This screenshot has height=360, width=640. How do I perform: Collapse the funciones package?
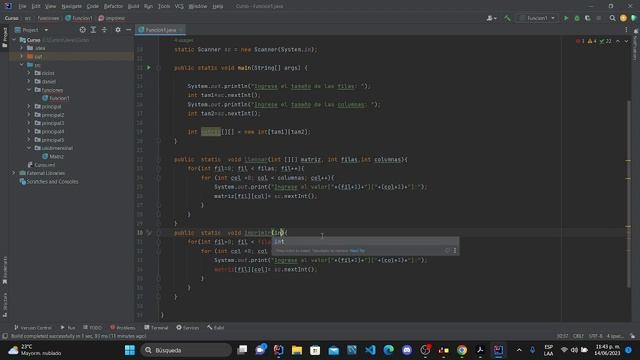point(29,89)
